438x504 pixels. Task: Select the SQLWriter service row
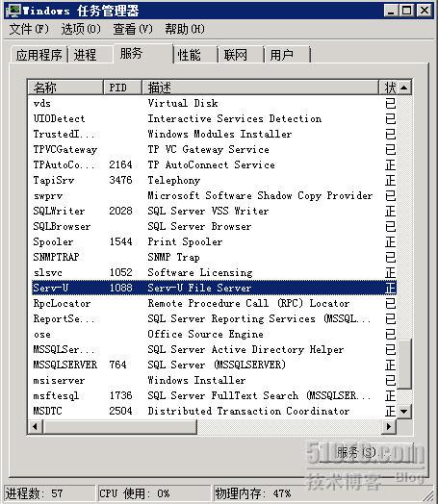point(212,212)
